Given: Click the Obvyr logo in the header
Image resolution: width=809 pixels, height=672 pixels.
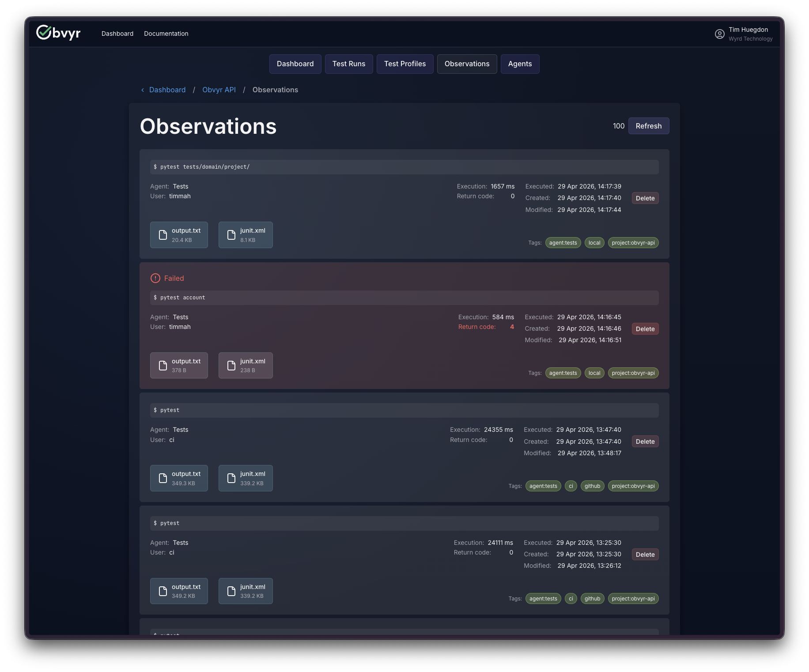Looking at the screenshot, I should (58, 33).
